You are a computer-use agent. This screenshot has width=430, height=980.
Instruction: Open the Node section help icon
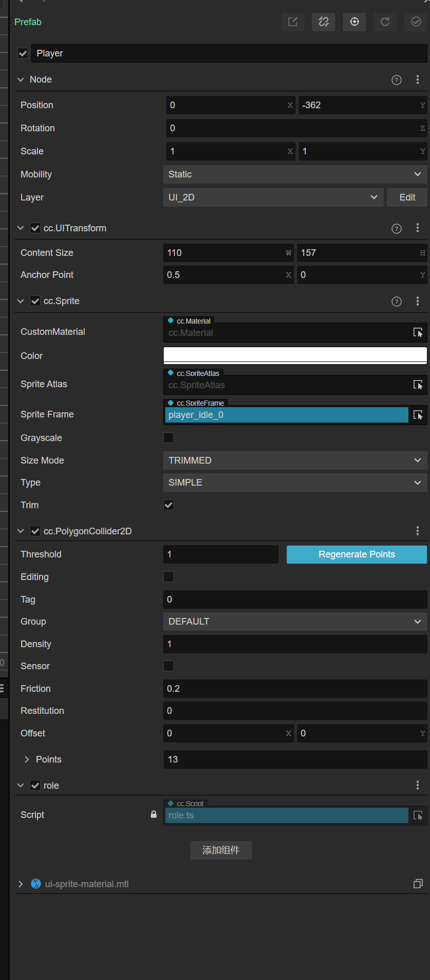(397, 80)
